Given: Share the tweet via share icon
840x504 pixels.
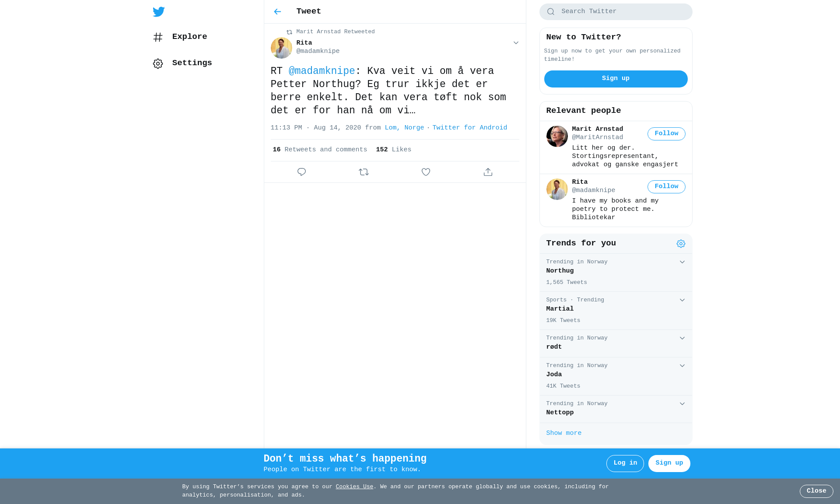Looking at the screenshot, I should click(488, 172).
